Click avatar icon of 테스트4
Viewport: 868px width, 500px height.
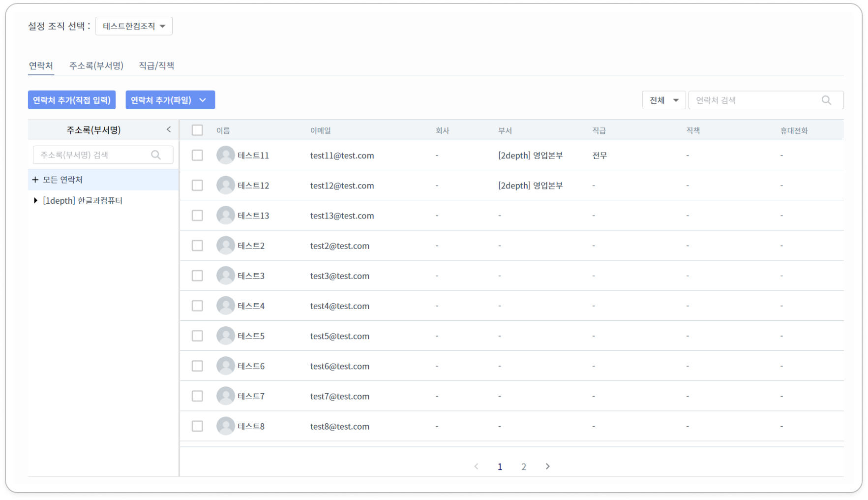[x=226, y=306]
